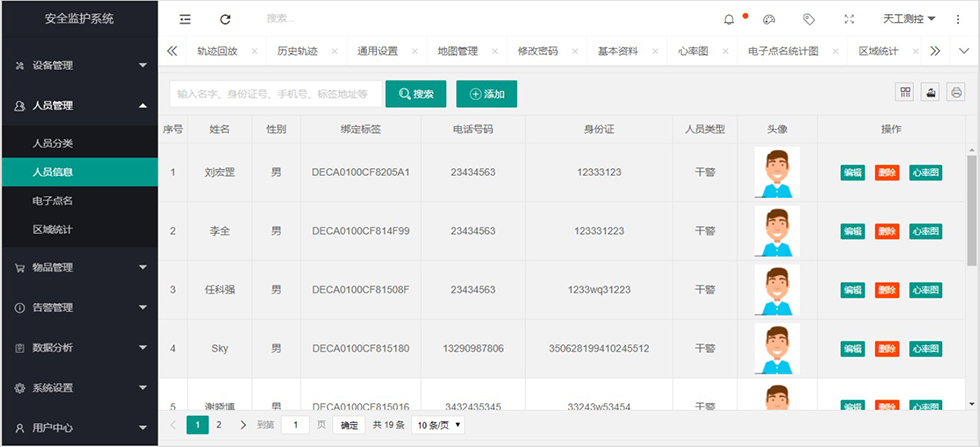Image resolution: width=980 pixels, height=447 pixels.
Task: Focus the name/ID search input
Action: click(276, 94)
